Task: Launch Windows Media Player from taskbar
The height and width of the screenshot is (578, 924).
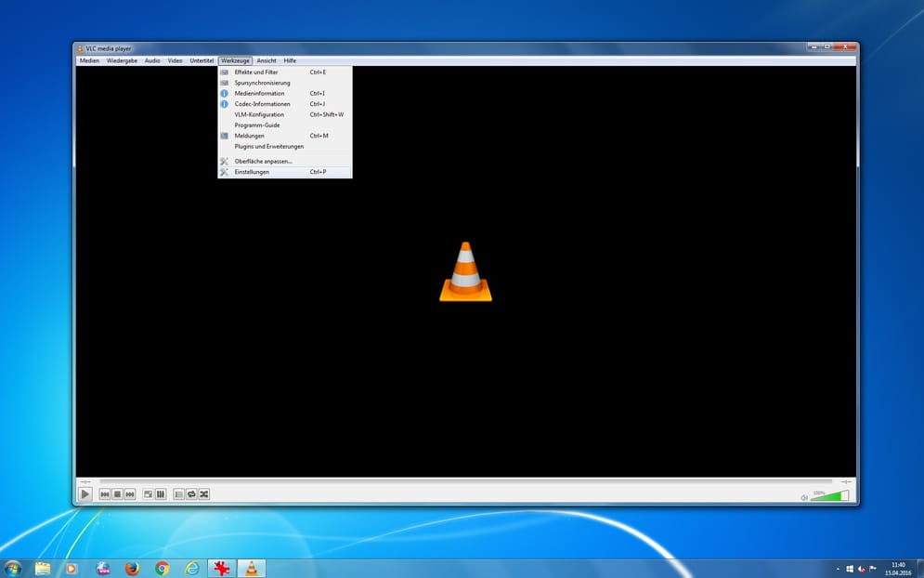Action: pyautogui.click(x=72, y=569)
